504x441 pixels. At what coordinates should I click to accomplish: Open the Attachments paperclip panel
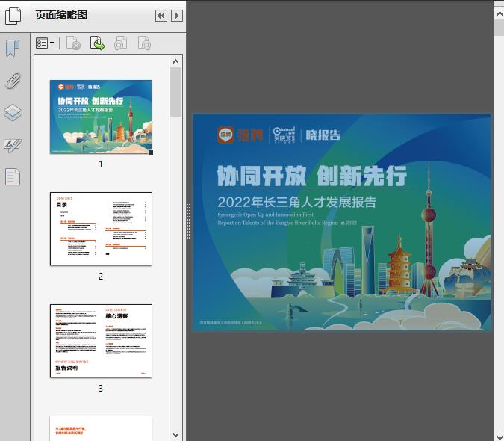(x=13, y=81)
